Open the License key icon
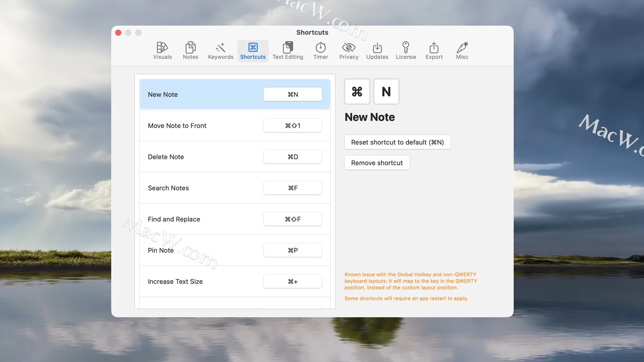 coord(406,51)
